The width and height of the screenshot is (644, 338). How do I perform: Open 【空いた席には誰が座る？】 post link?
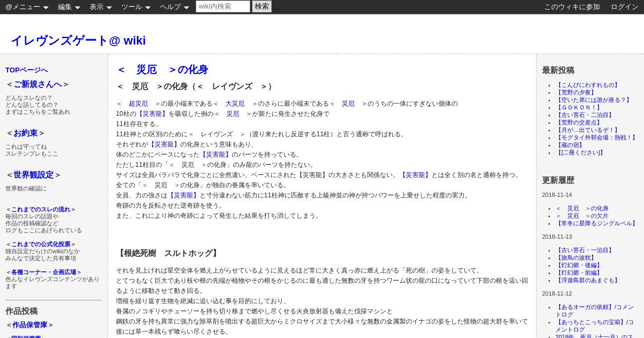click(x=594, y=100)
